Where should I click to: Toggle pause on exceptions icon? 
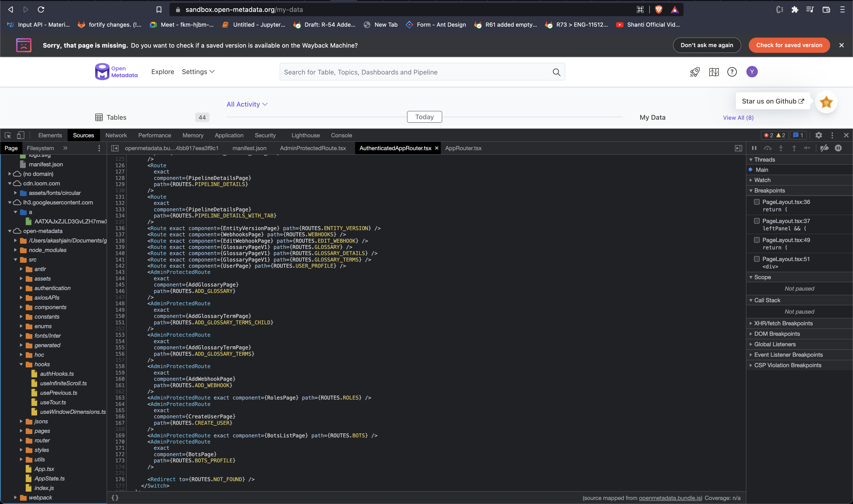[x=838, y=148]
